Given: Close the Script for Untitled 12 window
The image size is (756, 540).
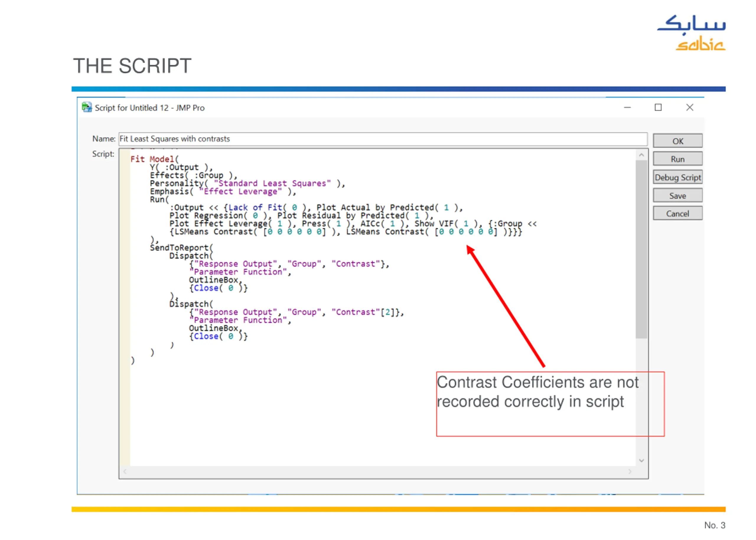Looking at the screenshot, I should coord(690,108).
